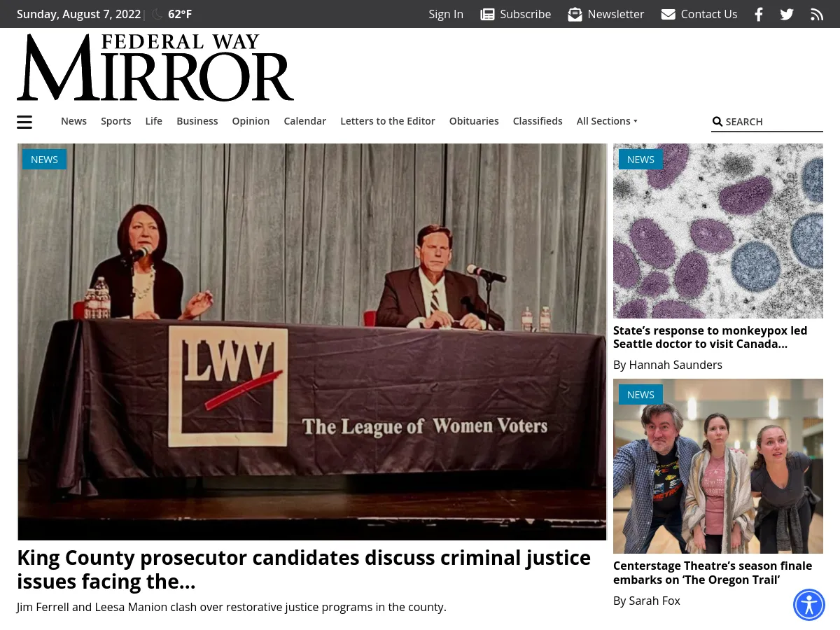This screenshot has width=840, height=630.
Task: Open the Obituaries menu item
Action: pos(474,121)
